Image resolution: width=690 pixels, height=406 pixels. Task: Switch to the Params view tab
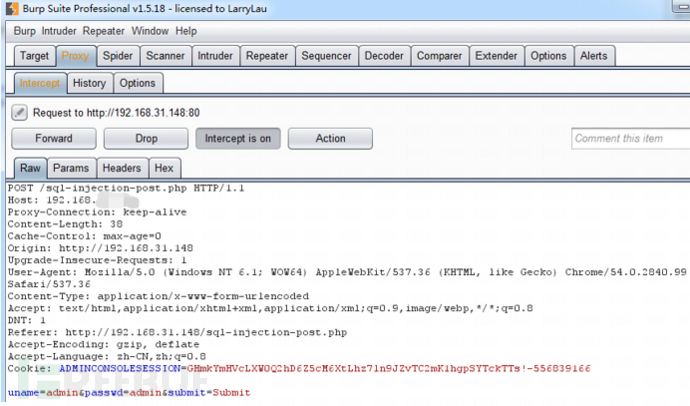pyautogui.click(x=71, y=168)
